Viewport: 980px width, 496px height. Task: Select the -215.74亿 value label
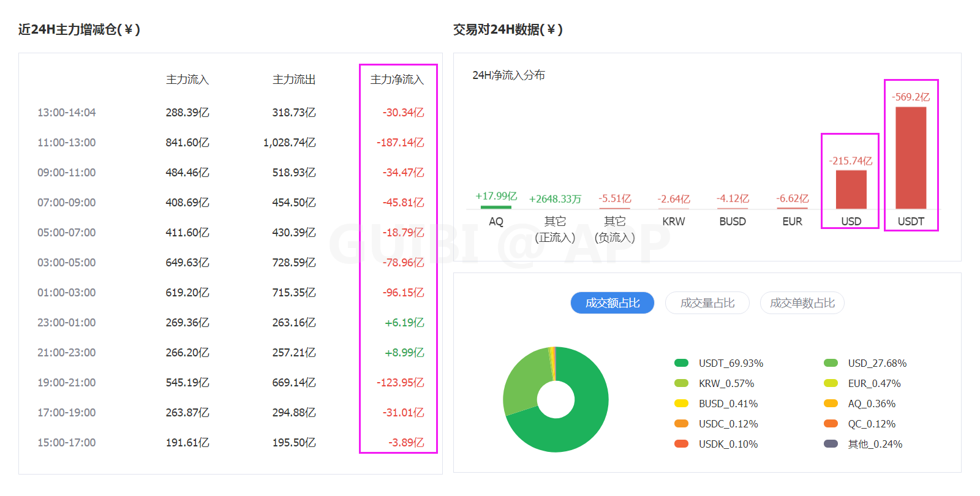[x=851, y=160]
